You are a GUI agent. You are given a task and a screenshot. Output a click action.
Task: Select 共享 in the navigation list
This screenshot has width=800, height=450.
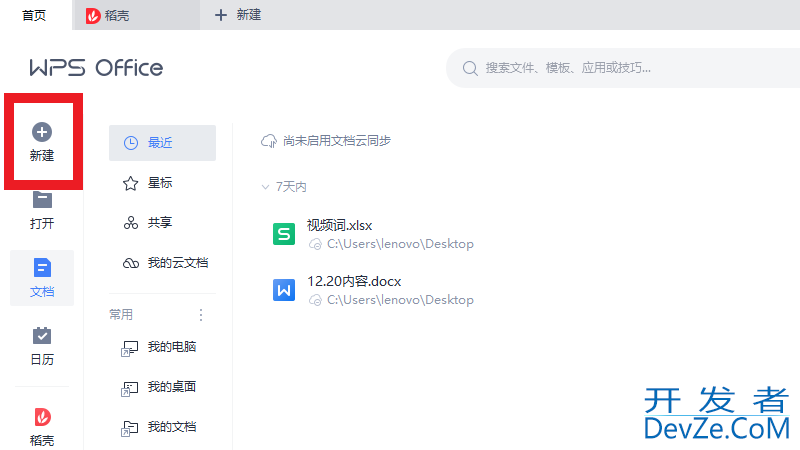(x=162, y=223)
